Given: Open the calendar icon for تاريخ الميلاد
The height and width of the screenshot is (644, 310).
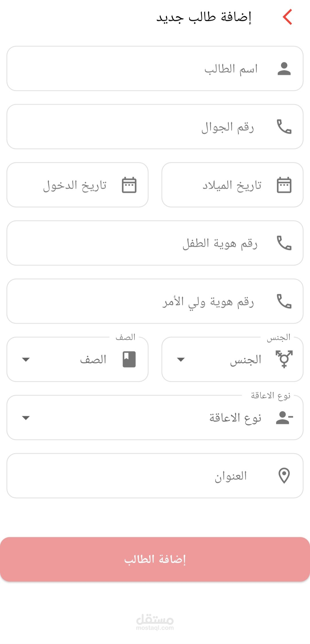Looking at the screenshot, I should tap(284, 185).
